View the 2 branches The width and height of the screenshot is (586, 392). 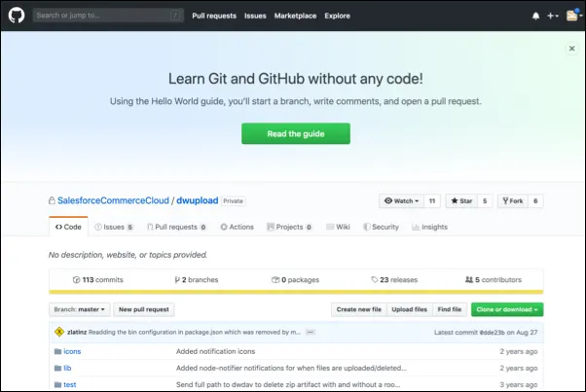197,279
